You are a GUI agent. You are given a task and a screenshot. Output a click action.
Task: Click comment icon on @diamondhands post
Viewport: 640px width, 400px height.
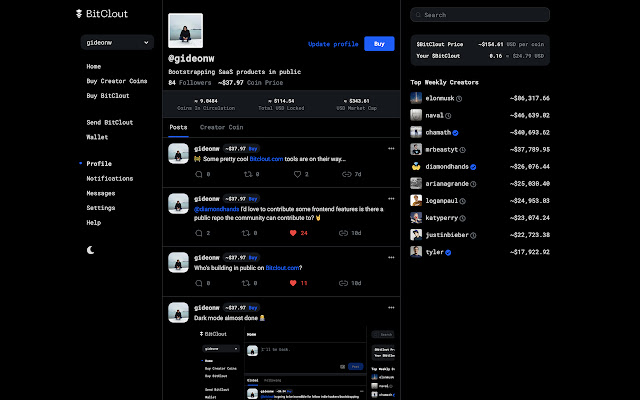pyautogui.click(x=199, y=233)
